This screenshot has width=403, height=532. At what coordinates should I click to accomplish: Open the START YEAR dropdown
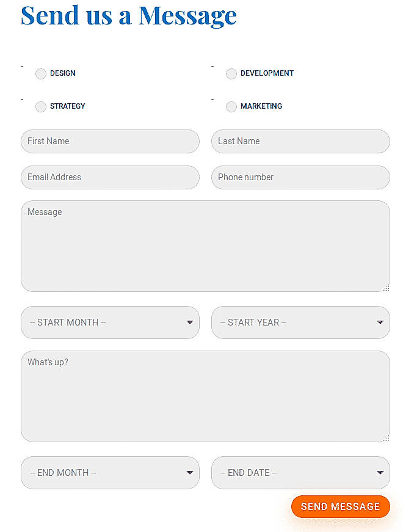[x=300, y=322]
